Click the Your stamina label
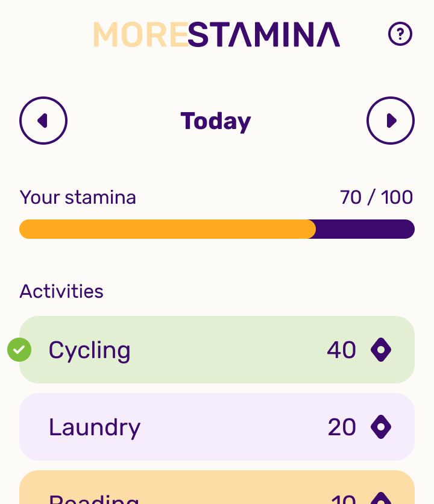Image resolution: width=434 pixels, height=504 pixels. pos(78,197)
